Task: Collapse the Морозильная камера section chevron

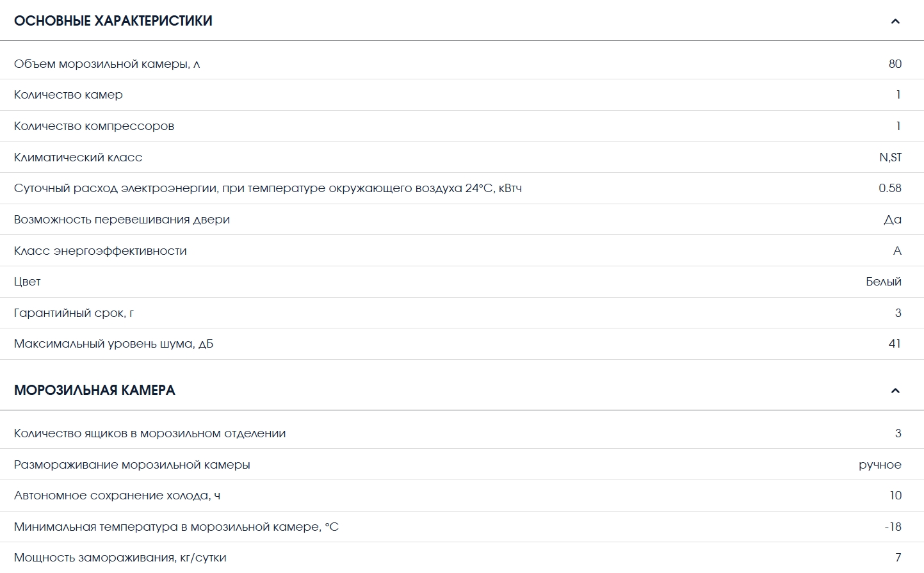Action: coord(895,391)
